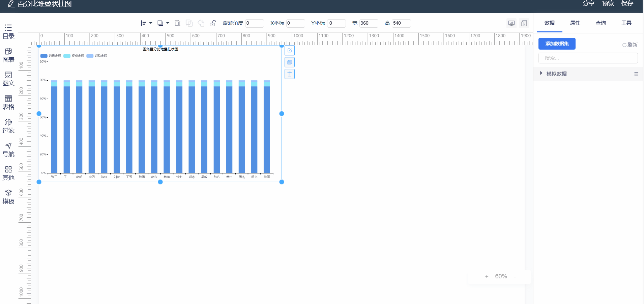Image resolution: width=644 pixels, height=304 pixels.
Task: Open the 图文 image-text components panel
Action: click(8, 79)
